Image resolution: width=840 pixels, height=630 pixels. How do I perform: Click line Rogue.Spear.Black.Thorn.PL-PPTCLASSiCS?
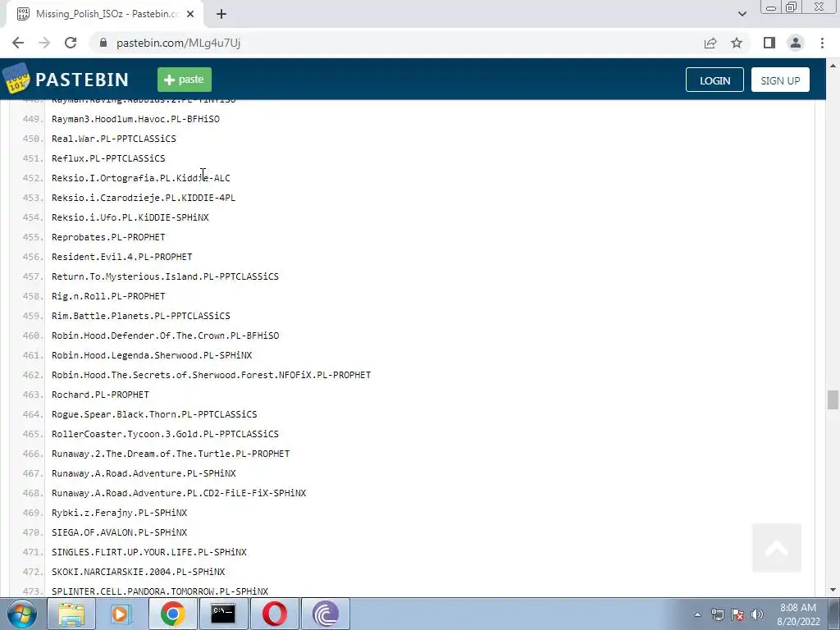coord(154,414)
